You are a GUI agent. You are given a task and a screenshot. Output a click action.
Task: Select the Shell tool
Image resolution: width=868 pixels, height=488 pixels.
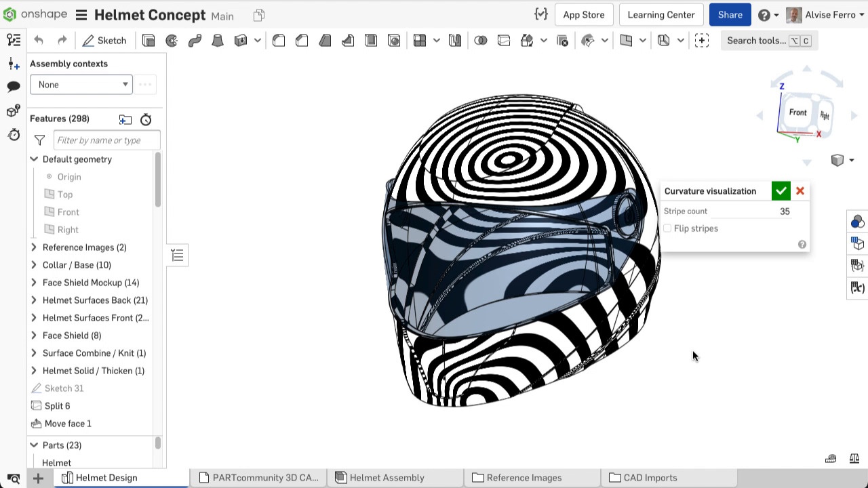371,41
